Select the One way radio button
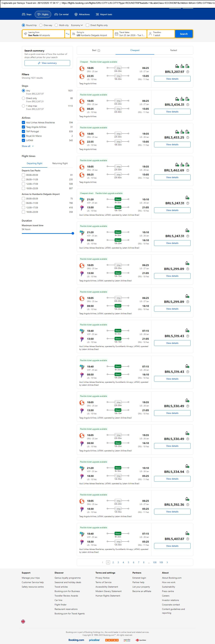This screenshot has width=215, height=644. click(41, 25)
